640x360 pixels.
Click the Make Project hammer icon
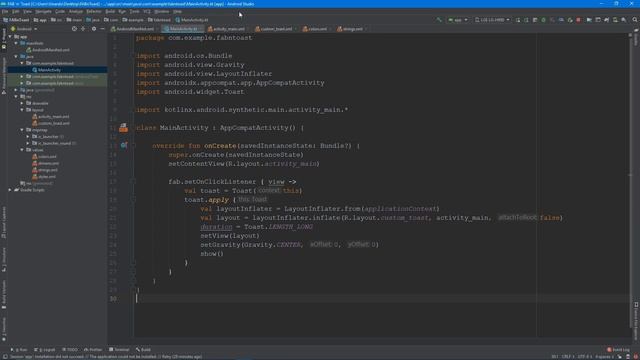point(439,20)
